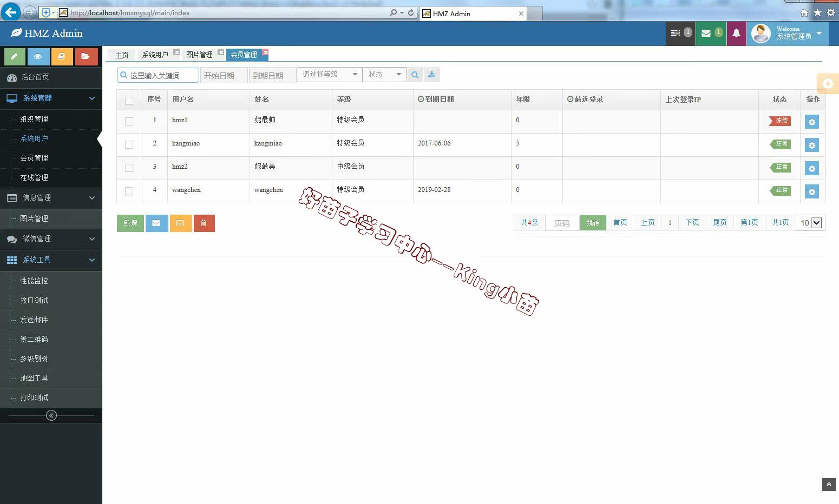Click the scroll-to-top arrow button

click(x=829, y=485)
